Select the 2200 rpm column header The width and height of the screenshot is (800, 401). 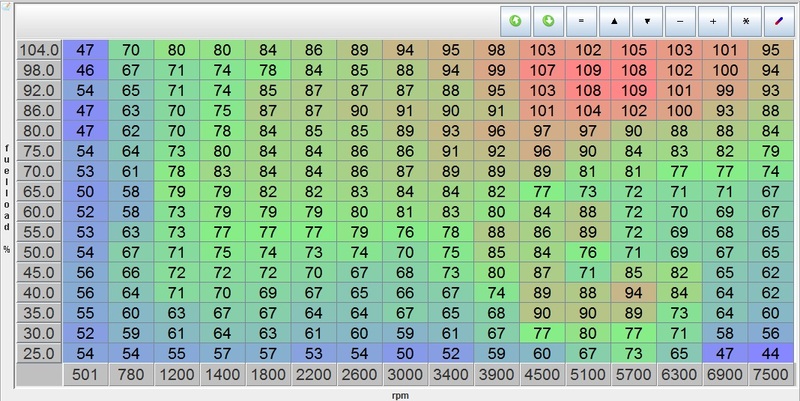pos(314,375)
